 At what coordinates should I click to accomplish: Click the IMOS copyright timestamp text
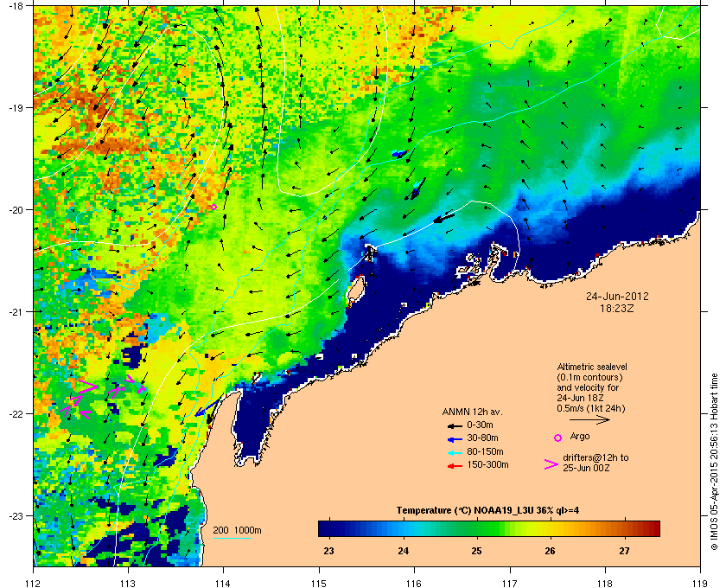tap(714, 463)
